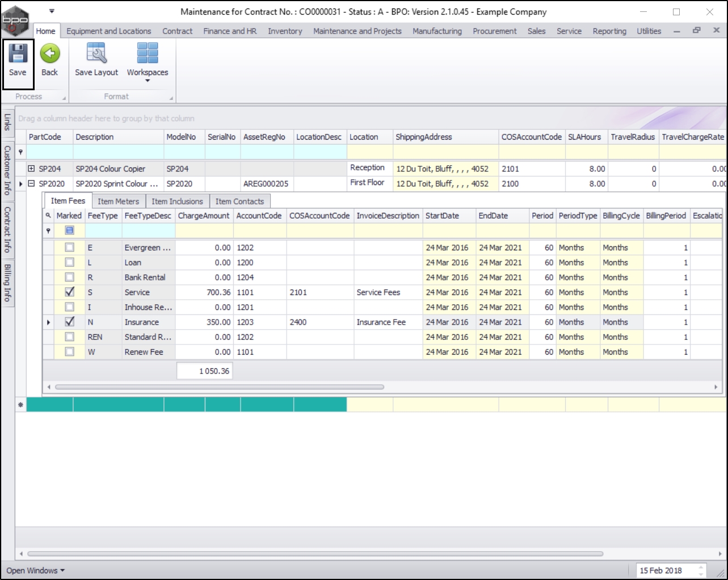Collapse the SP2020 row
Viewport: 728px width, 580px height.
31,183
